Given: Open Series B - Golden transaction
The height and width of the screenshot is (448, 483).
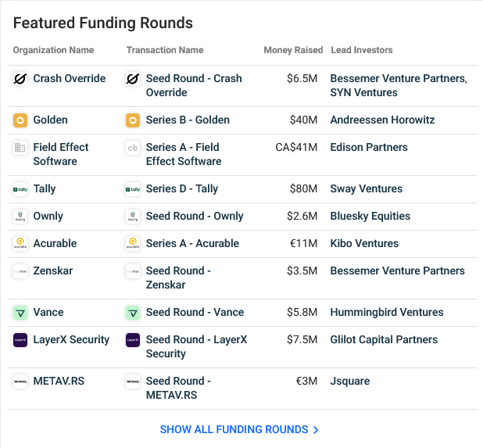Looking at the screenshot, I should (x=188, y=120).
